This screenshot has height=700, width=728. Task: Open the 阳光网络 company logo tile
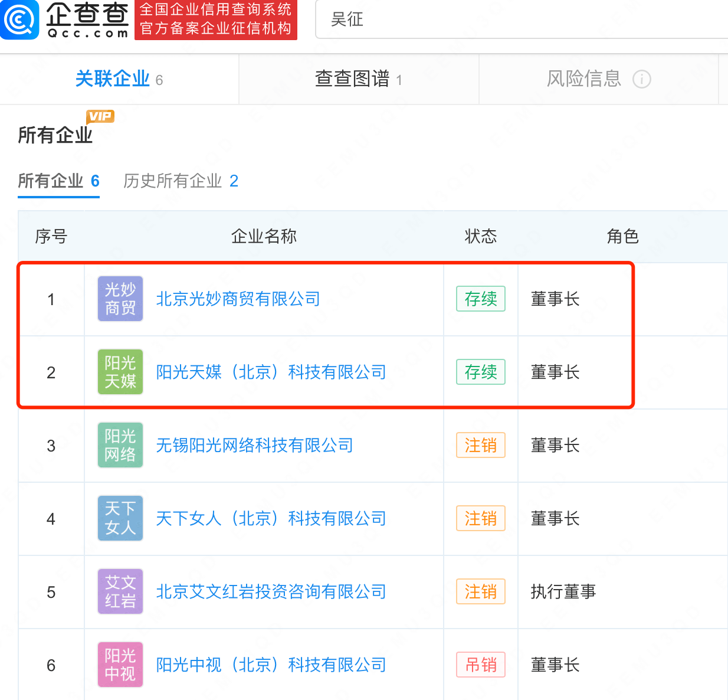click(x=120, y=445)
